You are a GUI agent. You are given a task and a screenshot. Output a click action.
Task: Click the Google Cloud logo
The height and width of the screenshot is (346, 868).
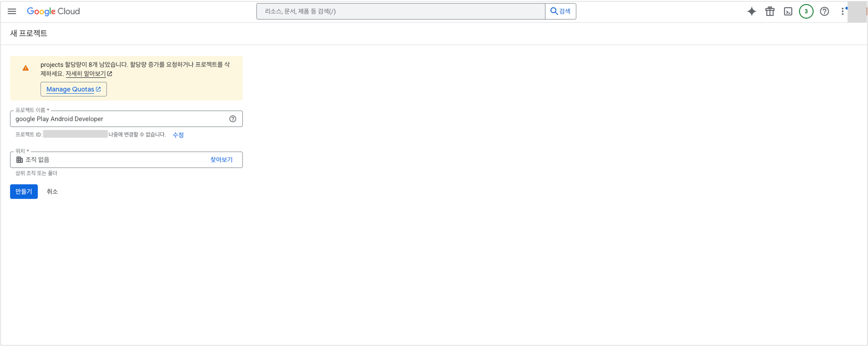(x=53, y=11)
